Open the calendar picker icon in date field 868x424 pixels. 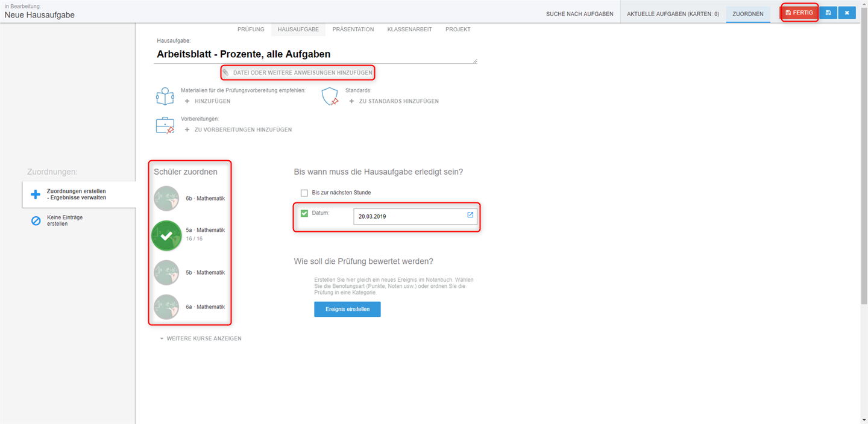coord(470,215)
